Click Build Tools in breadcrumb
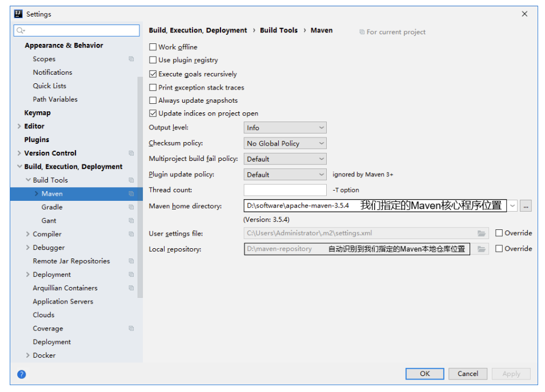The image size is (545, 392). pos(279,30)
